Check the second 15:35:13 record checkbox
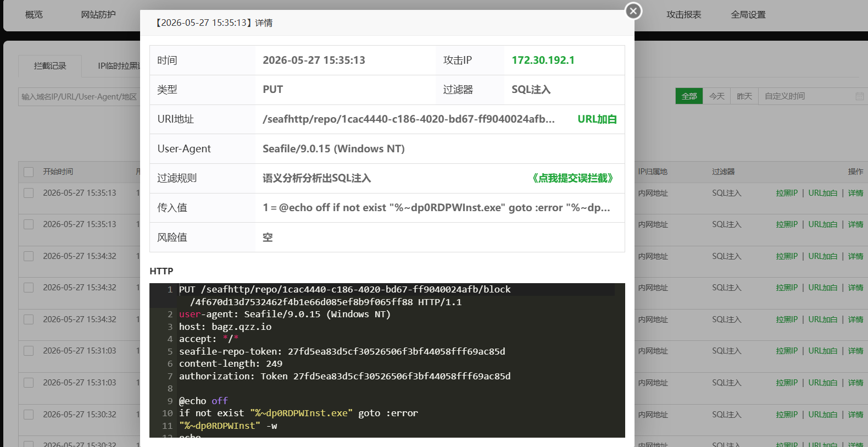The width and height of the screenshot is (868, 447). (x=29, y=224)
